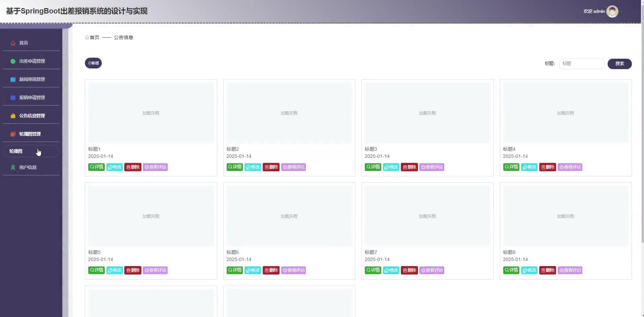
Task: Click 查看评论 for 标题4
Action: click(570, 167)
